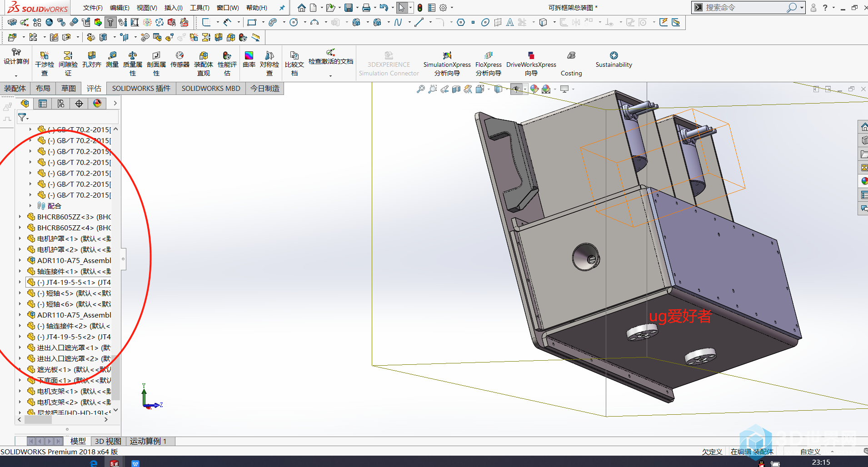Run 性能评估 performance evaluation

pos(227,64)
